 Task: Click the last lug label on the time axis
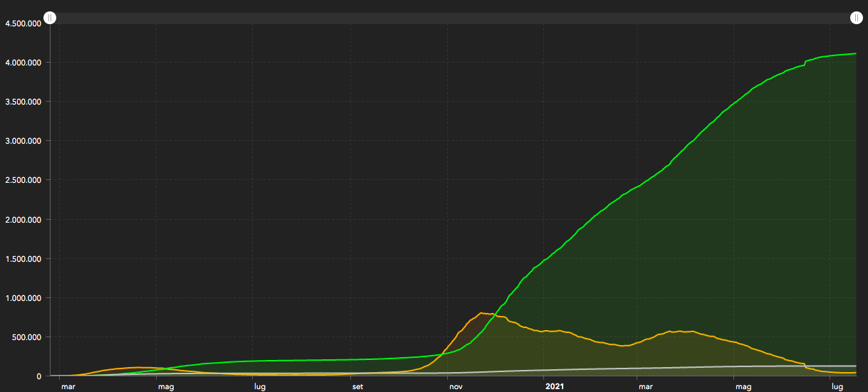(837, 386)
